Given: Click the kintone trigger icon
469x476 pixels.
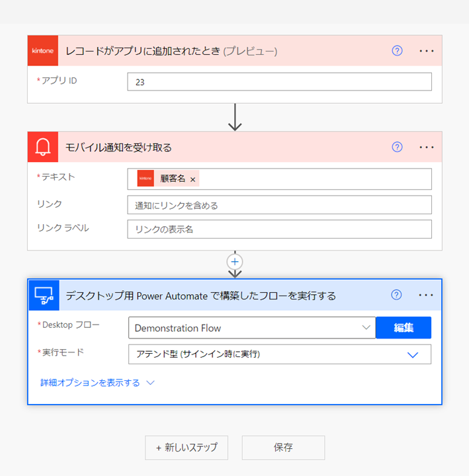Looking at the screenshot, I should (x=43, y=51).
